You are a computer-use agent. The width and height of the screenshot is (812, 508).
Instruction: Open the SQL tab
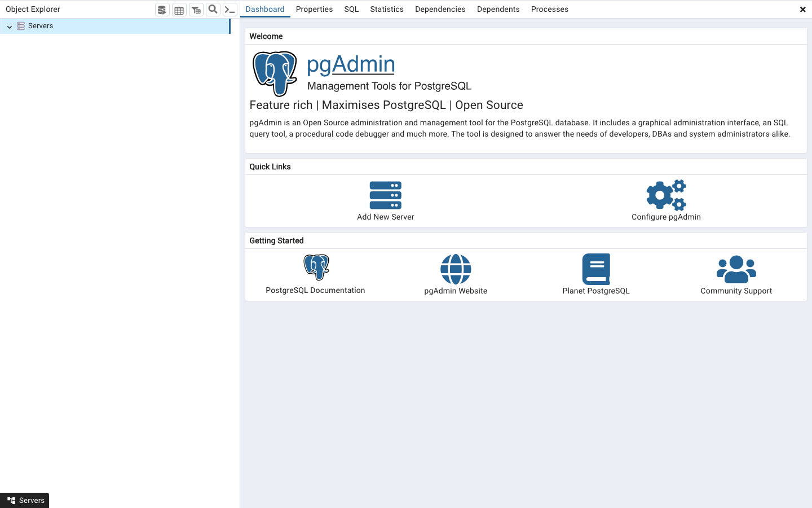[351, 9]
